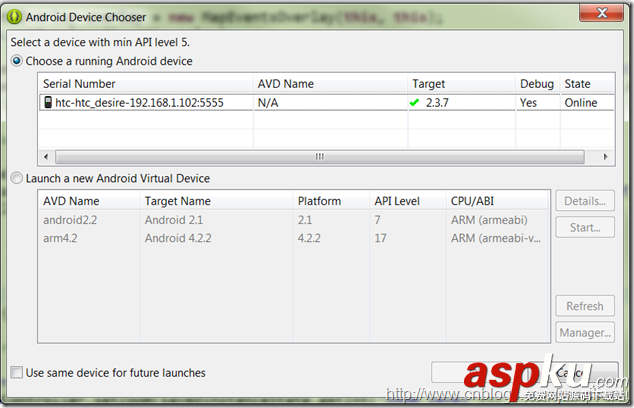This screenshot has height=408, width=634.
Task: Click the left scroll arrow of device table
Action: pos(46,157)
